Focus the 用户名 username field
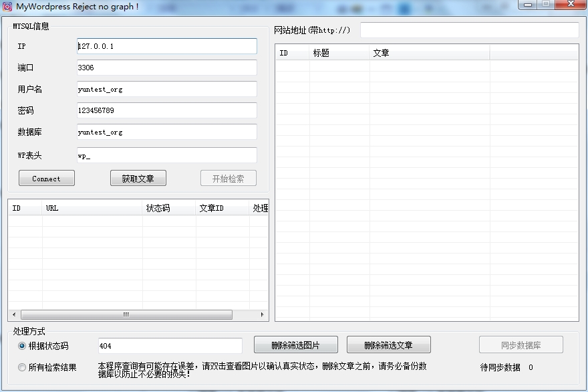Viewport: 588px width, 392px height. (167, 89)
